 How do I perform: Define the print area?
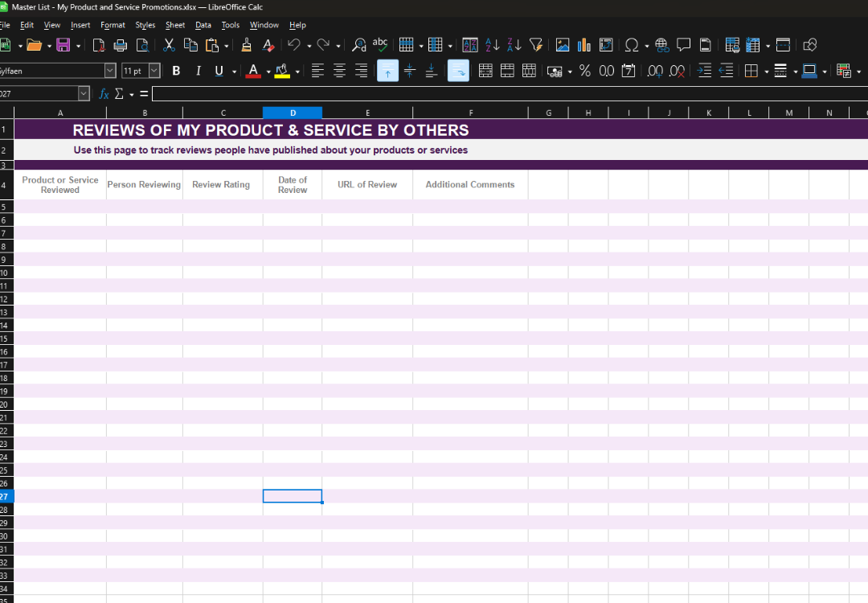732,45
